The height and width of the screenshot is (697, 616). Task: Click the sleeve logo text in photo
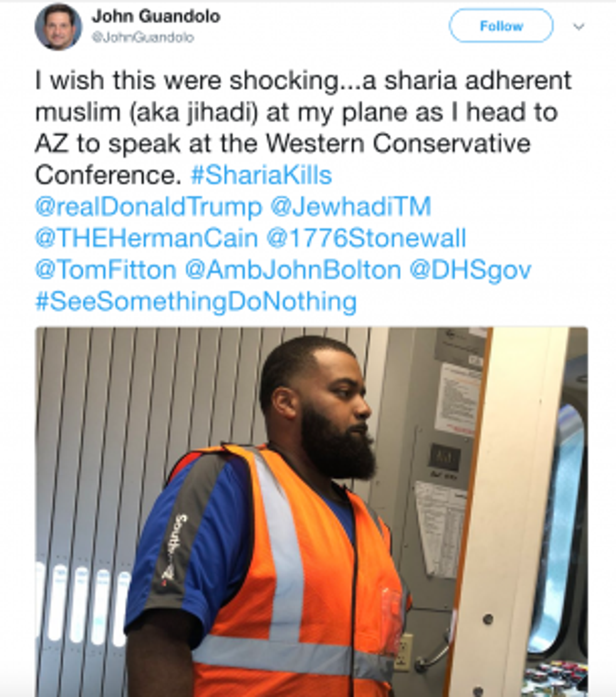175,547
